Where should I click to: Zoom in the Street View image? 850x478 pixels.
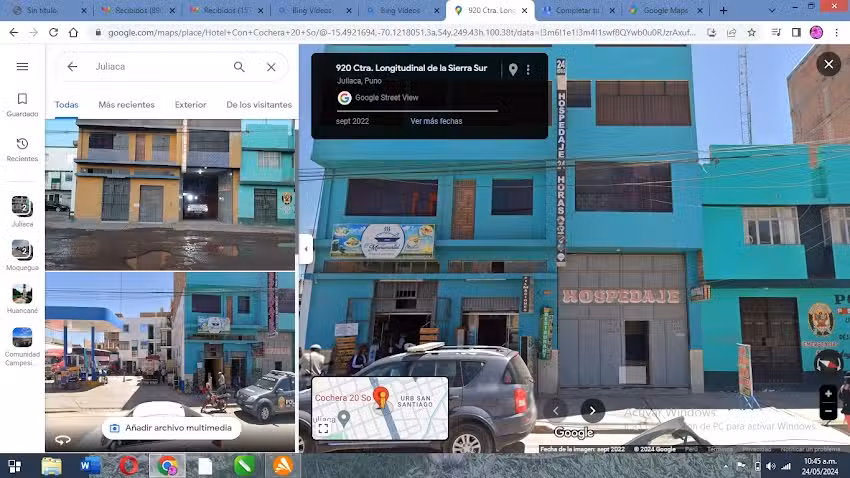(x=828, y=394)
